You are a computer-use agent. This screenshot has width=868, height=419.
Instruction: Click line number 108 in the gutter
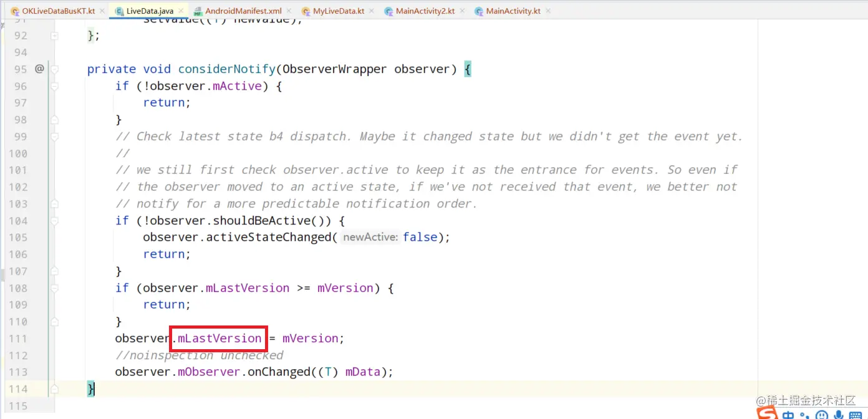point(17,288)
